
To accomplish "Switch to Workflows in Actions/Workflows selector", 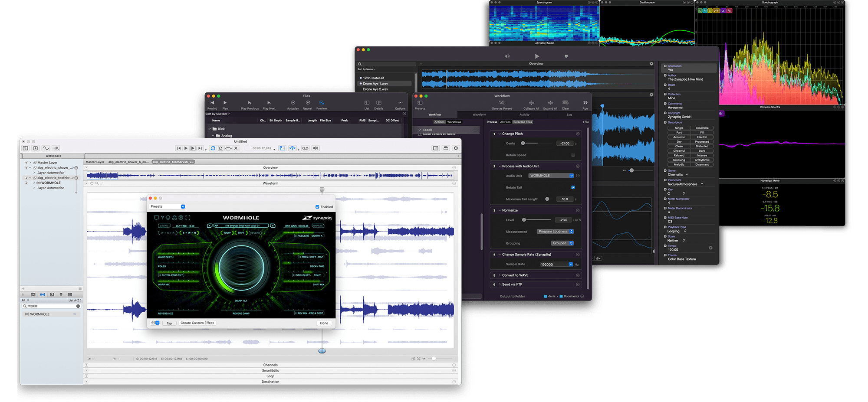I will (454, 122).
